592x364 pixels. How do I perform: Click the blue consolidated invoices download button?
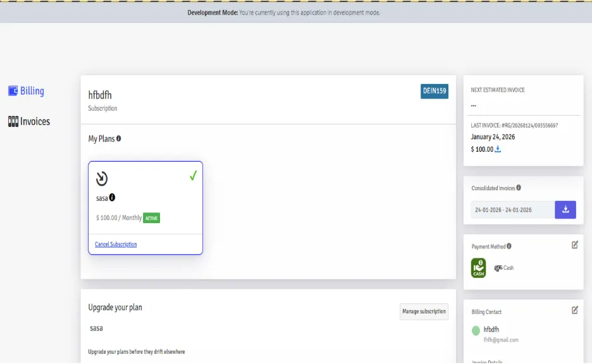point(565,210)
